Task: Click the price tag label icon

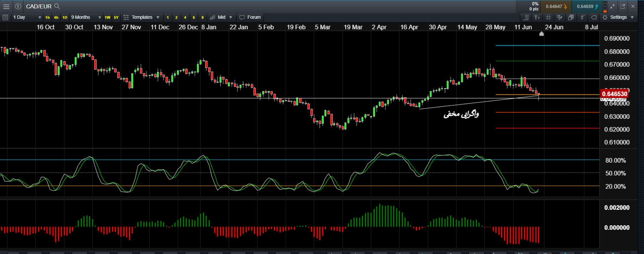Action: [x=594, y=17]
